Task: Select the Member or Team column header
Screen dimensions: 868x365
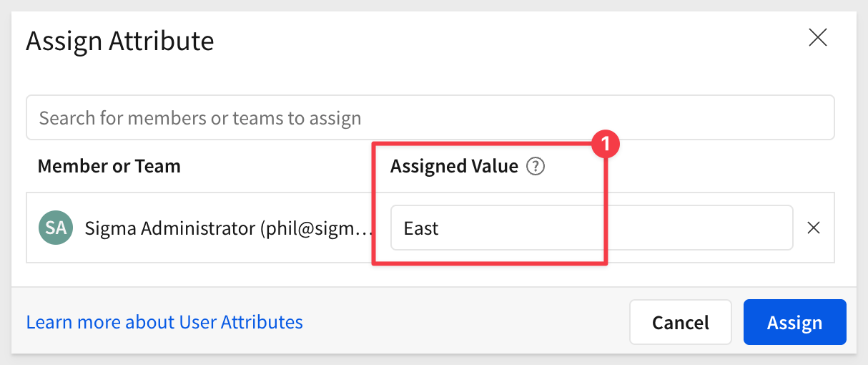Action: coord(109,166)
